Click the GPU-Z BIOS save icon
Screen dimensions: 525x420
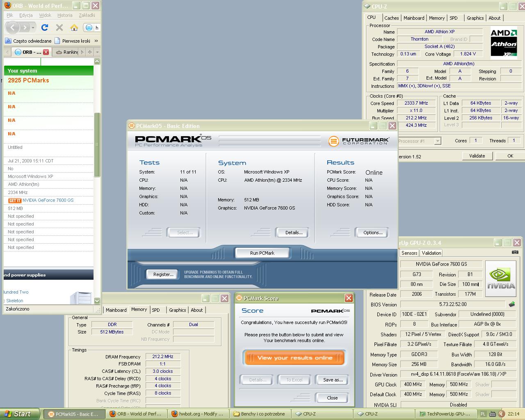tap(511, 304)
